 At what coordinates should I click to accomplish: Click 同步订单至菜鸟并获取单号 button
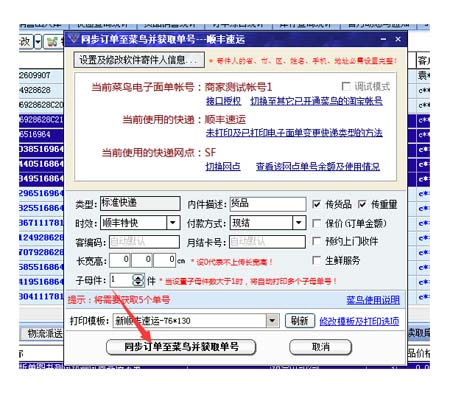pyautogui.click(x=181, y=347)
